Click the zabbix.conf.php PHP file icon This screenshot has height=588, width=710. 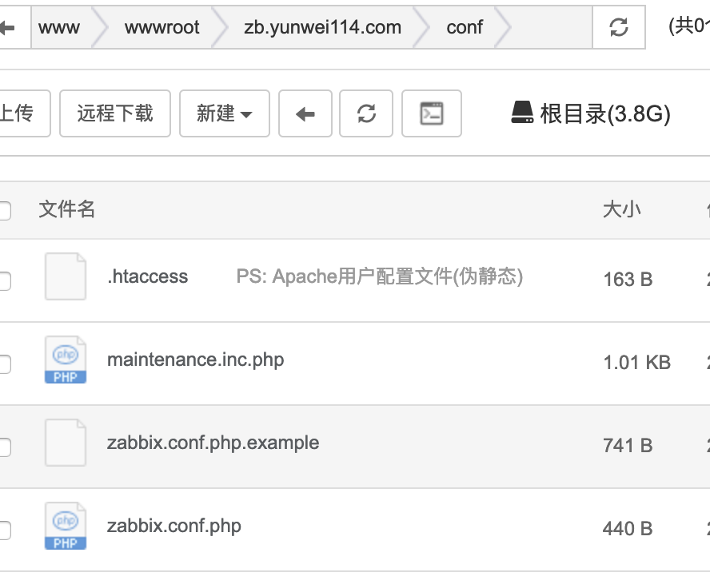pyautogui.click(x=66, y=526)
